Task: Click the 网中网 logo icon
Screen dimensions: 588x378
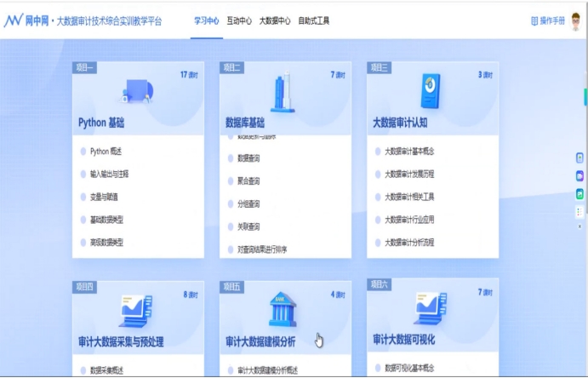Action: click(14, 20)
